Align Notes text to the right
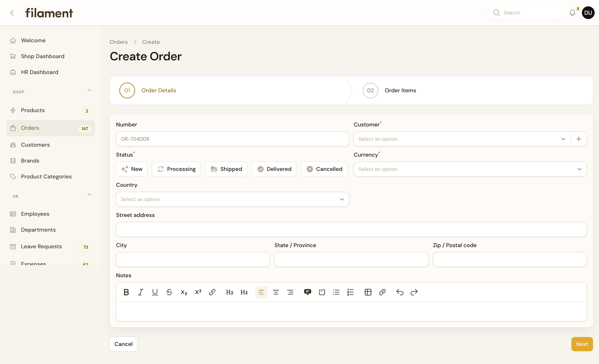This screenshot has height=364, width=599. 290,292
